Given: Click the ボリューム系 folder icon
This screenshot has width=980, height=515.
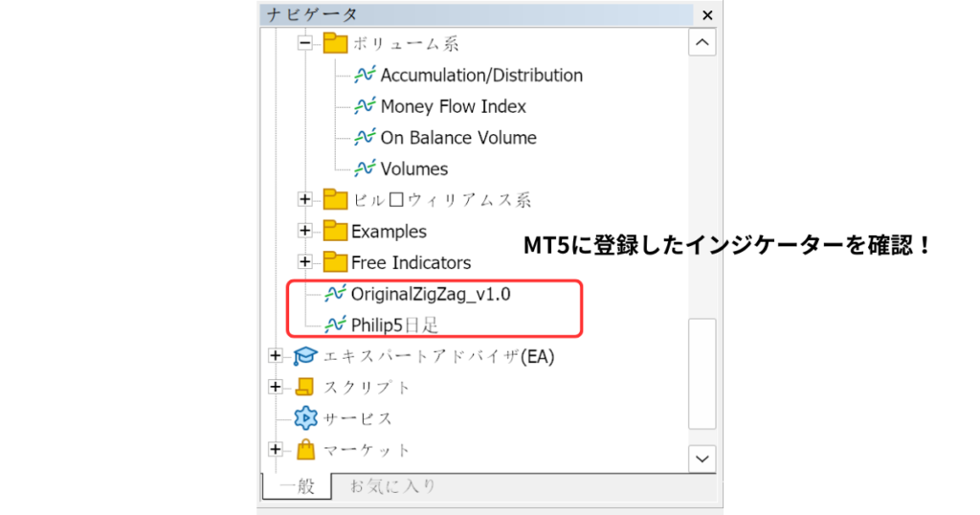Looking at the screenshot, I should [x=335, y=43].
